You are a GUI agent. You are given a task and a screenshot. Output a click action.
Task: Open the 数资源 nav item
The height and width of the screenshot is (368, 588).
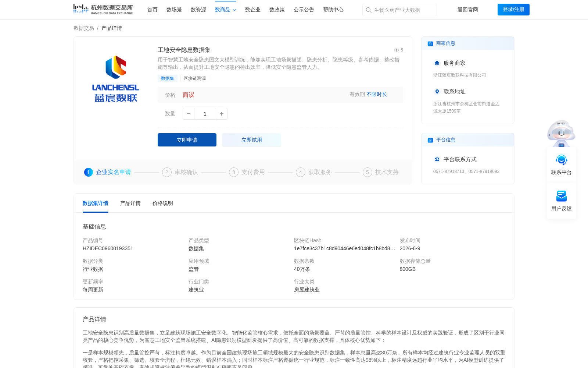pos(198,10)
